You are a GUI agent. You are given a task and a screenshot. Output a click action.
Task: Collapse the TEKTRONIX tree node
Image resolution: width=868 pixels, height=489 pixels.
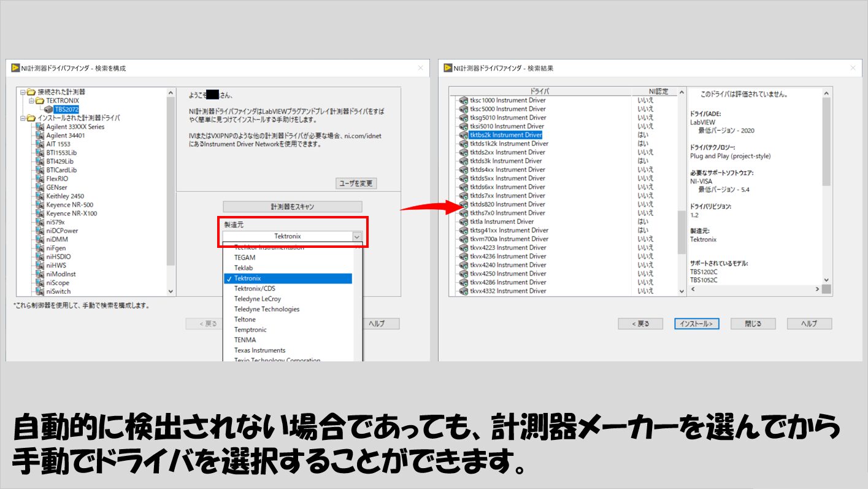31,101
